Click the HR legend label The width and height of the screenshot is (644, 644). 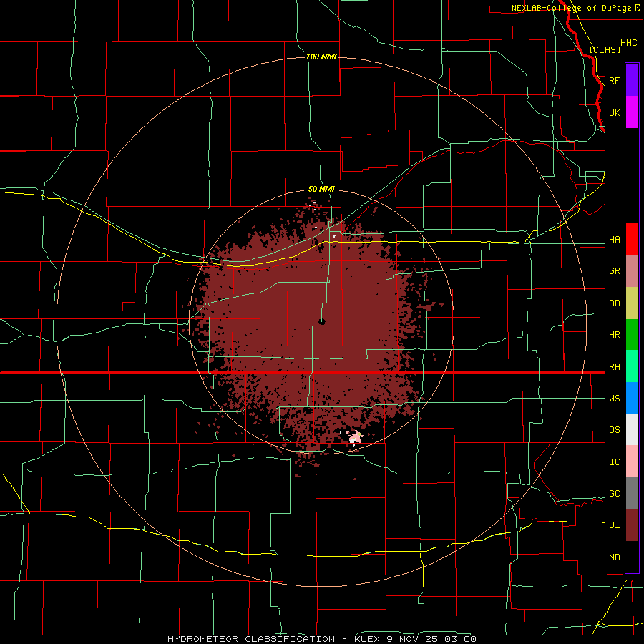[x=615, y=335]
